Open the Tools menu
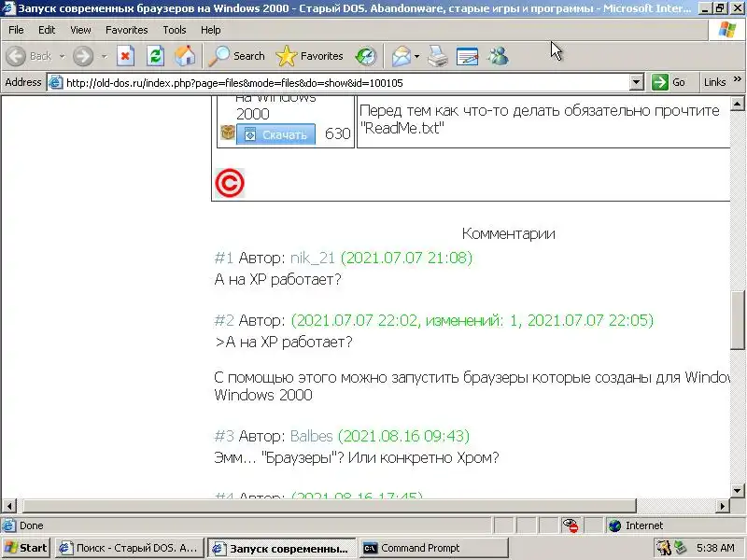 [175, 30]
